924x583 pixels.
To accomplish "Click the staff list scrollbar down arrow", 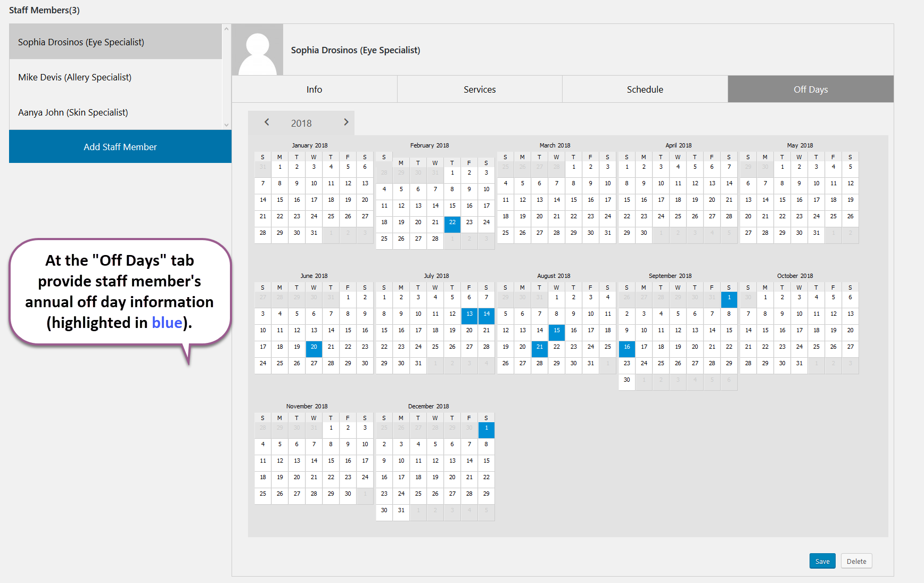I will coord(226,125).
